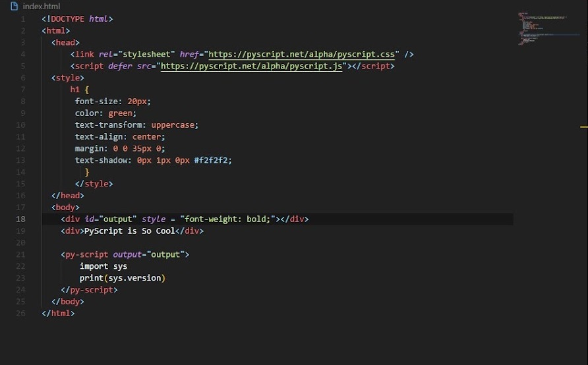This screenshot has height=365, width=588.
Task: Select line number 21 in the gutter
Action: tap(20, 254)
